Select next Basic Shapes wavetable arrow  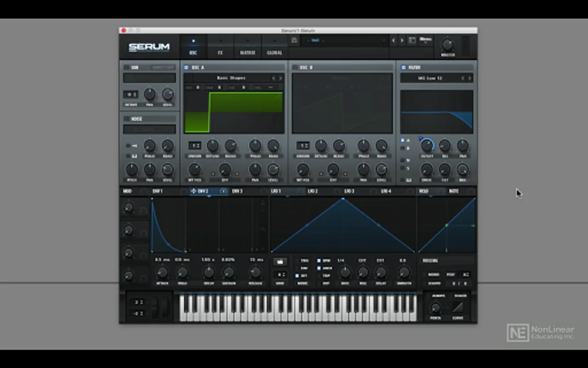[280, 78]
